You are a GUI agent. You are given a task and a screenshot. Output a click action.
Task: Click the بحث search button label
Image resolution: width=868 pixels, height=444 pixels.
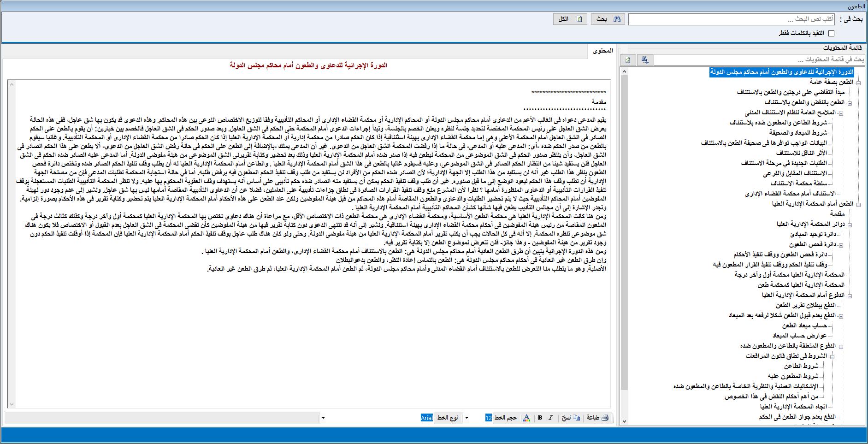coord(601,19)
